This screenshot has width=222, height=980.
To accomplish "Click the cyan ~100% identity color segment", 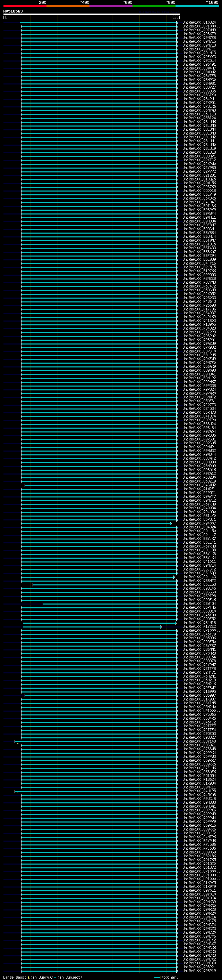I will [197, 6].
